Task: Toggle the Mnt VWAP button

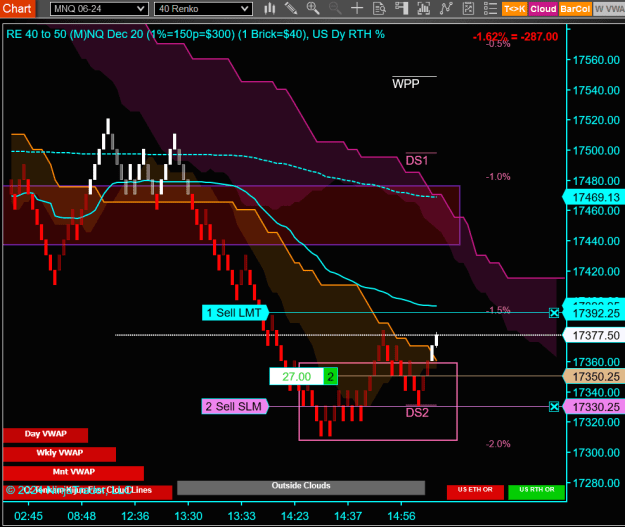Action: [73, 473]
